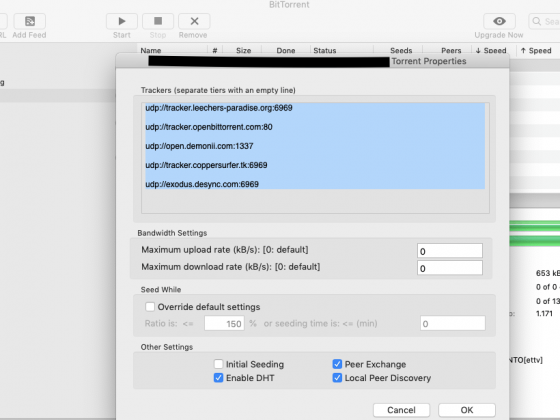Click the Torrent Properties title bar text
This screenshot has height=420, width=560.
tap(429, 61)
